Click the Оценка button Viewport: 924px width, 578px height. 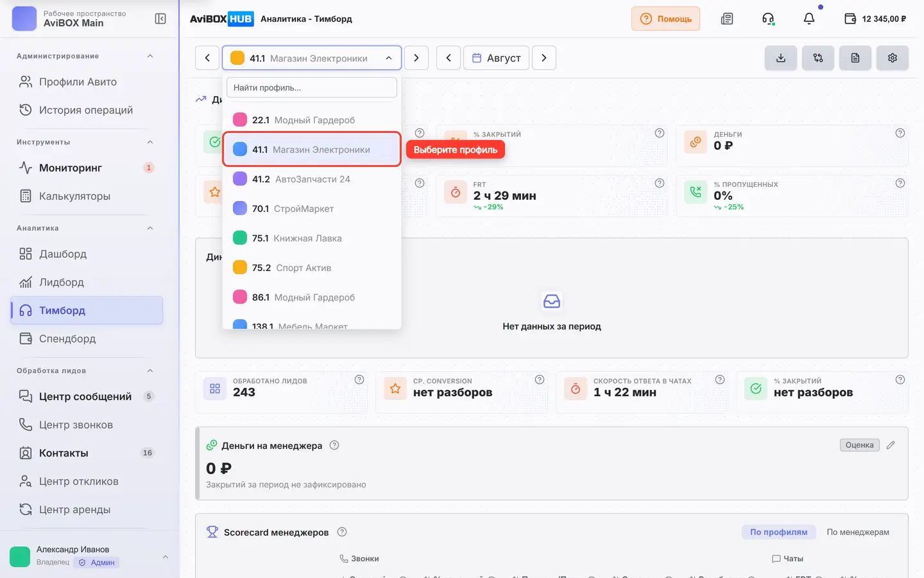(x=860, y=445)
